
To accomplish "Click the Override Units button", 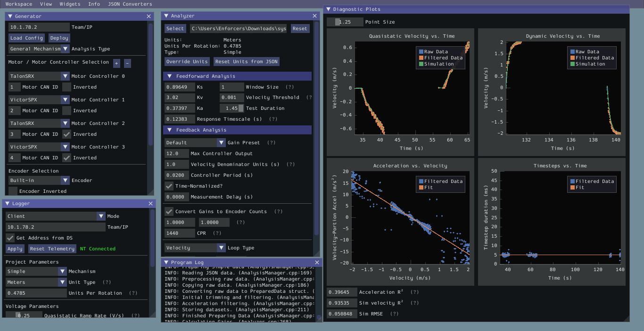I will pos(187,61).
